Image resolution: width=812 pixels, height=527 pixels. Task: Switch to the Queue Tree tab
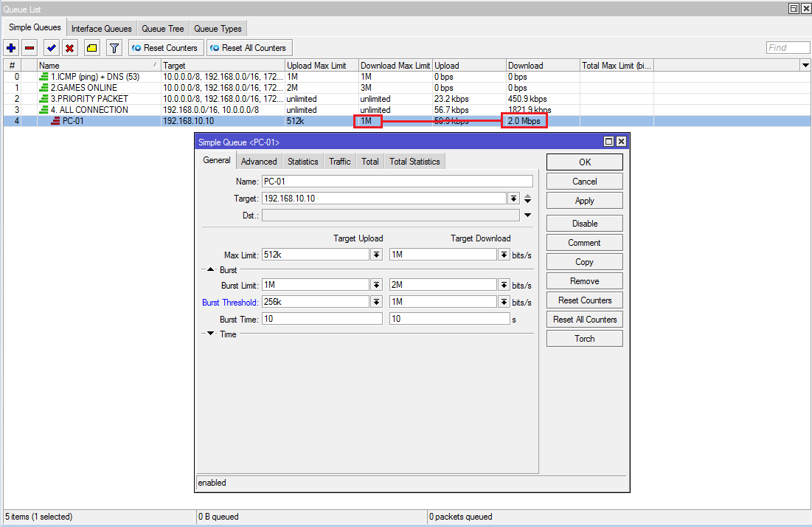point(162,28)
